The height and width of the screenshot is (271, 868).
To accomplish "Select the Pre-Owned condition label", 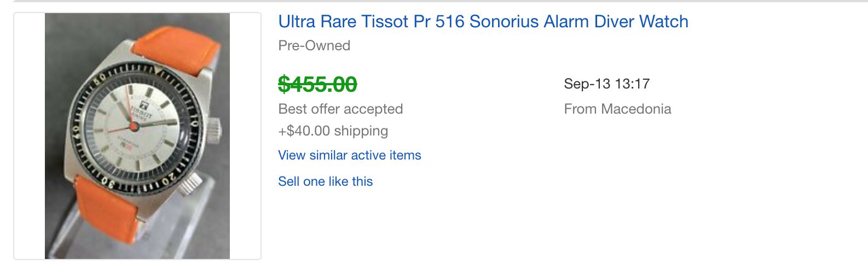I will 314,45.
